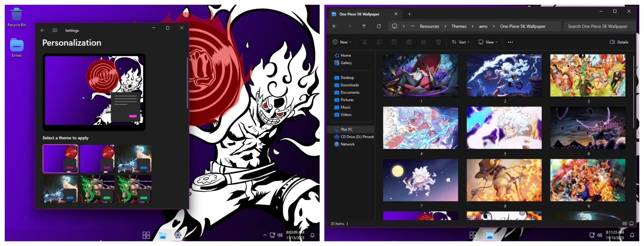Click the Paste icon in Explorer toolbar

pos(394,42)
